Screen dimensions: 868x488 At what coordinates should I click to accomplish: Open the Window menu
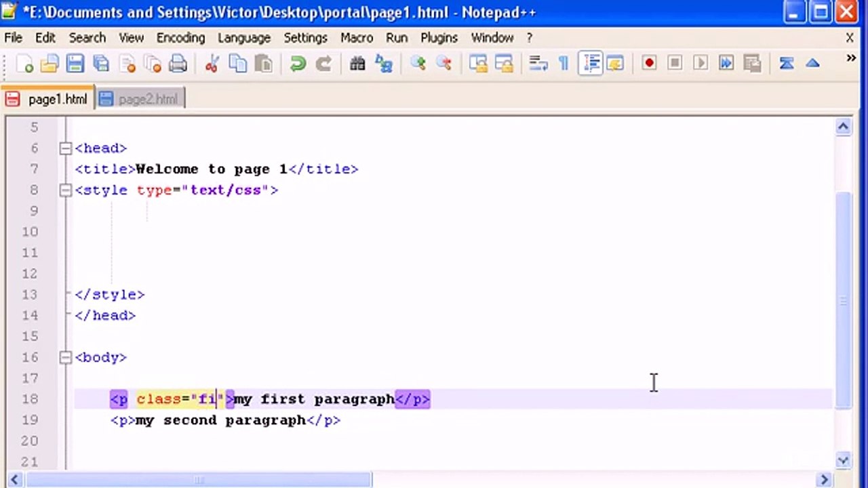pyautogui.click(x=492, y=38)
